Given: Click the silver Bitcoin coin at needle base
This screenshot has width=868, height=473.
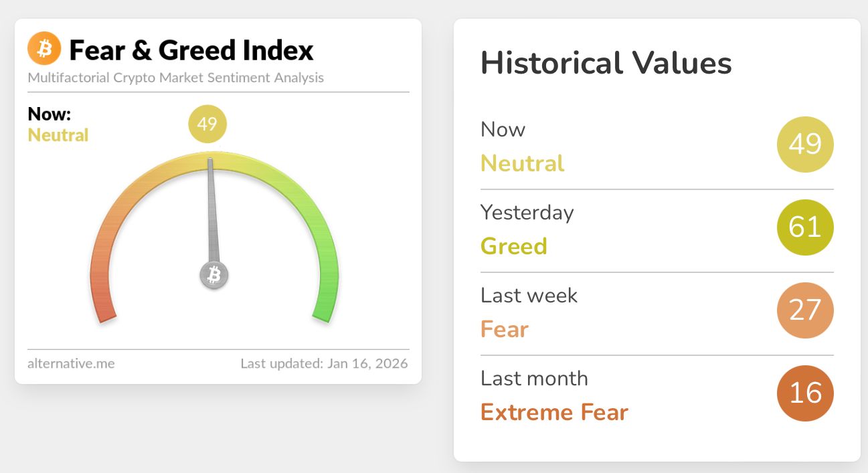Looking at the screenshot, I should (x=214, y=274).
